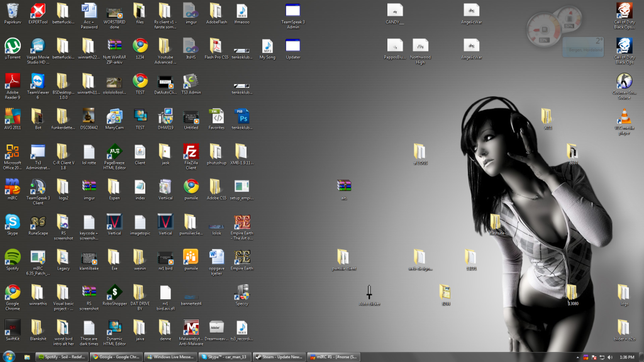Open the VLC media player icon
The image size is (644, 362).
click(624, 116)
